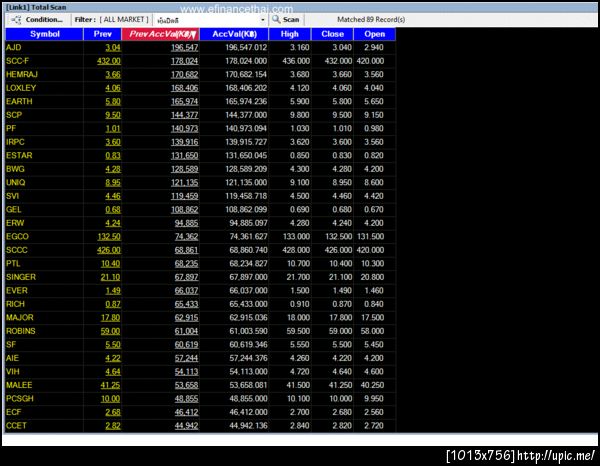This screenshot has width=600, height=466.
Task: Click High cell 59.500
Action: point(300,331)
